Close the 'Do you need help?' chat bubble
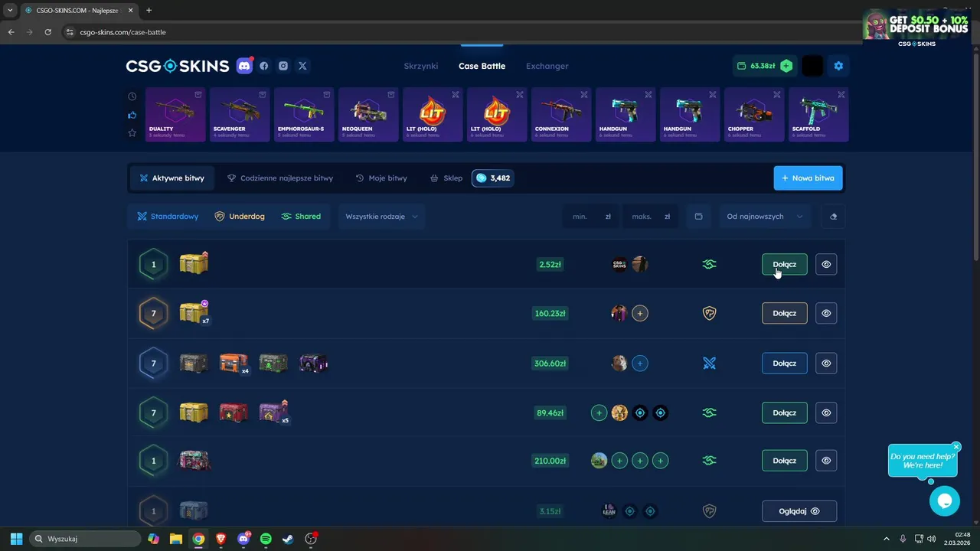The image size is (980, 551). point(956,446)
